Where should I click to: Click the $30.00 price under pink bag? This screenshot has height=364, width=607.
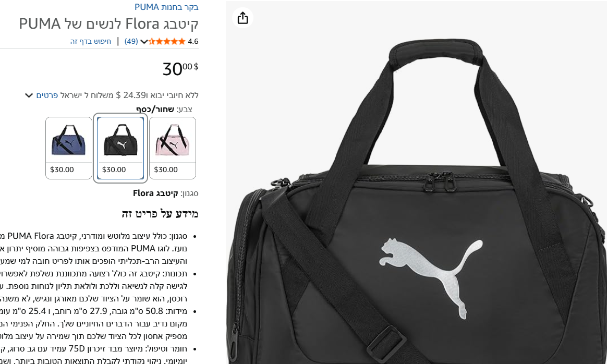pyautogui.click(x=166, y=169)
